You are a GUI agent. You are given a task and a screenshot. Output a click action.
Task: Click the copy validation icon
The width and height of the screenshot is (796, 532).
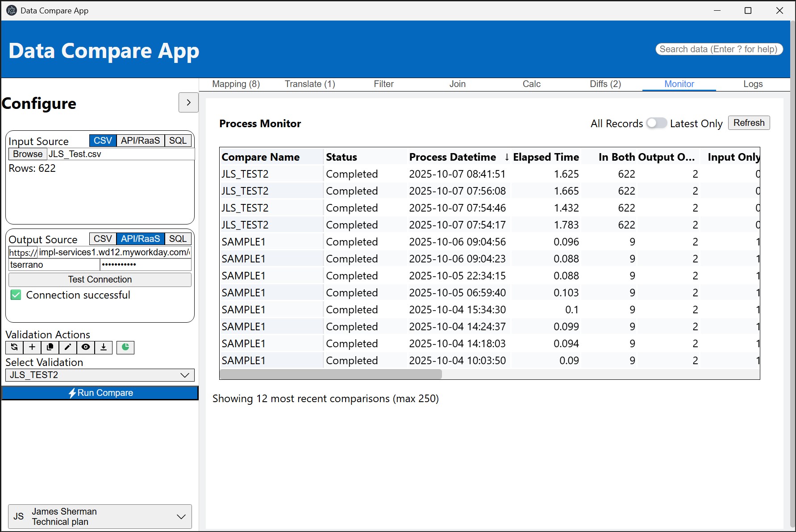pos(50,347)
